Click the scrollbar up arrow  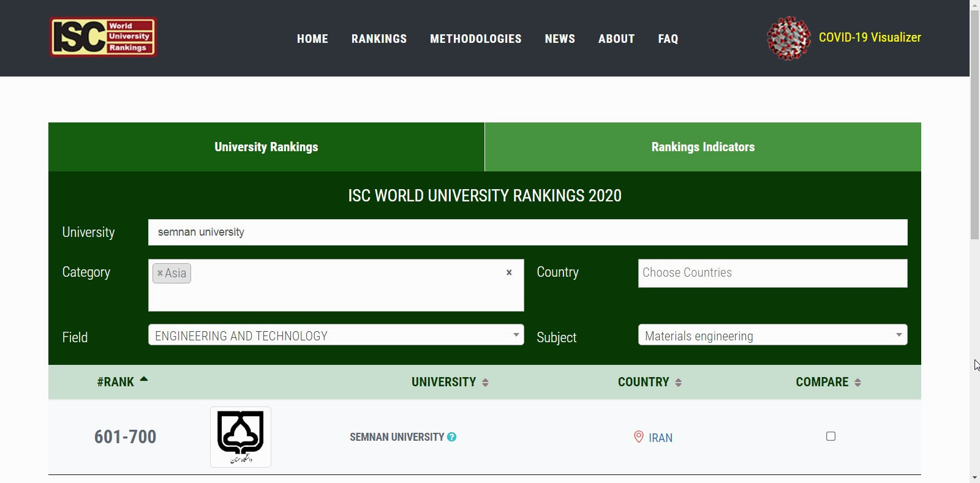click(974, 5)
